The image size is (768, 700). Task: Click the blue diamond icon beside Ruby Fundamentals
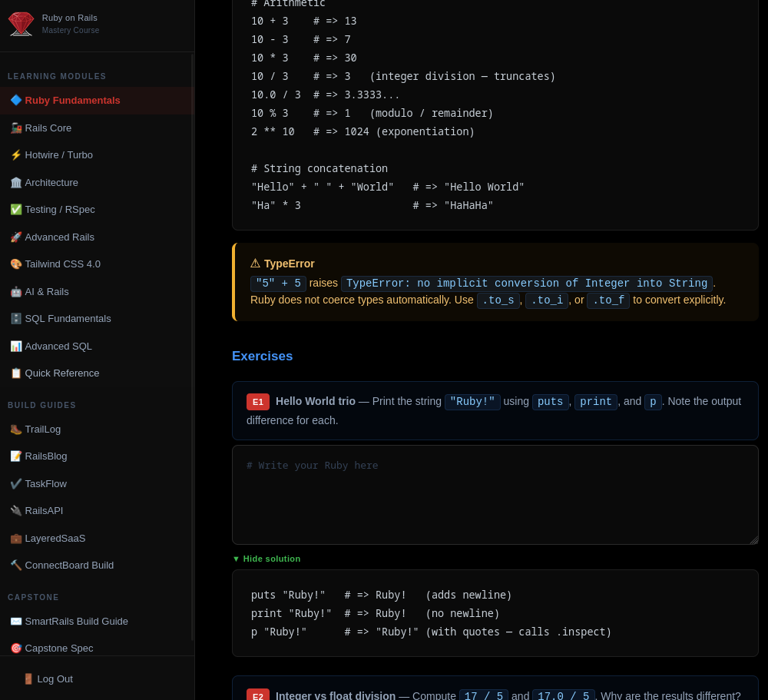[16, 100]
